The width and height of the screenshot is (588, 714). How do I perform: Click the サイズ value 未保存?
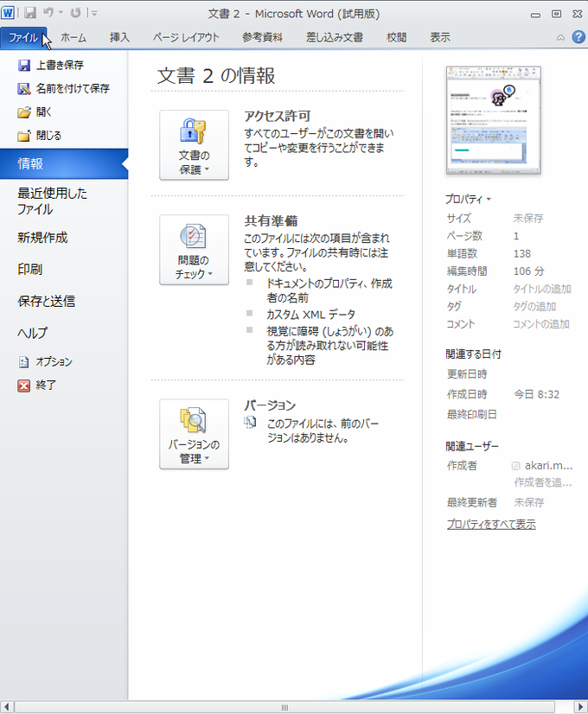528,219
